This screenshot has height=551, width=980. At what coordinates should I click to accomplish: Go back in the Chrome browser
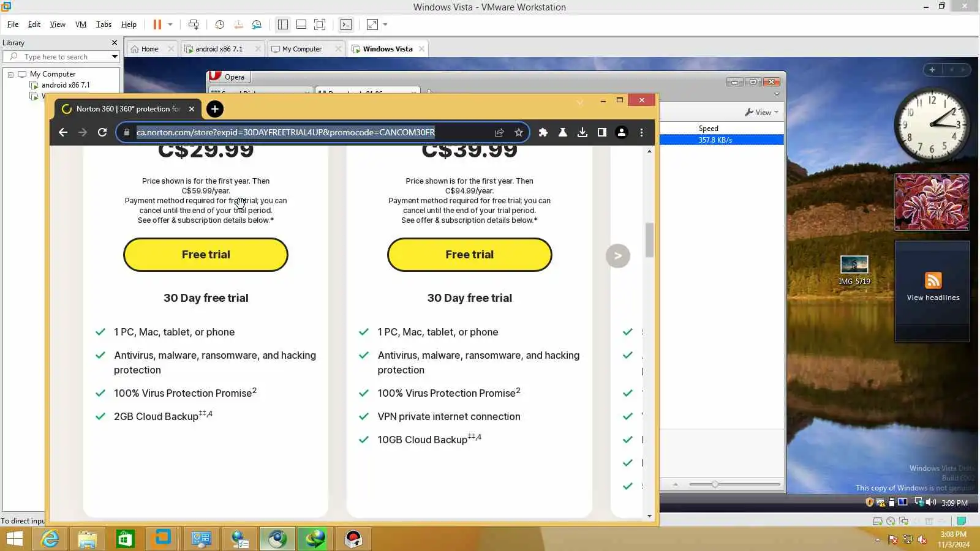(63, 132)
